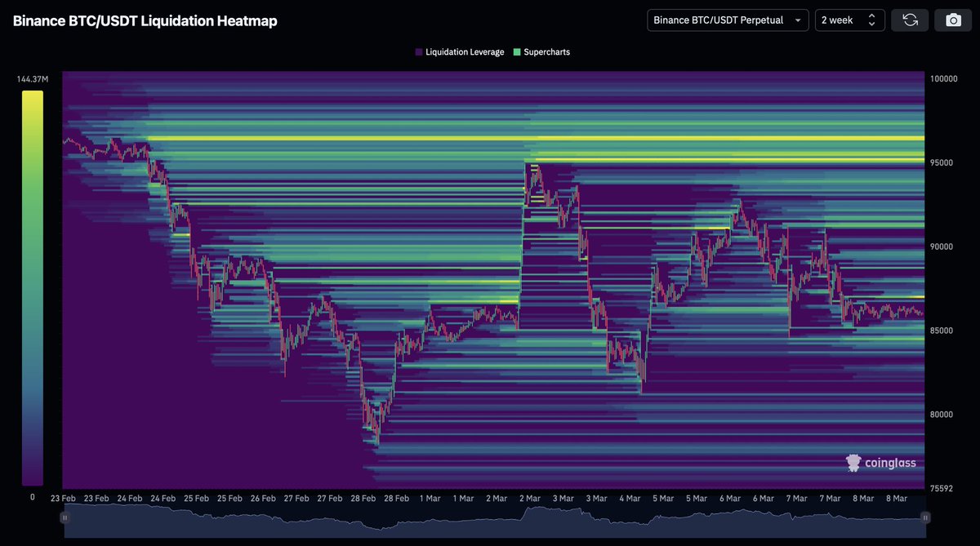
Task: Click the 144.37M scale maximum label
Action: [x=33, y=79]
